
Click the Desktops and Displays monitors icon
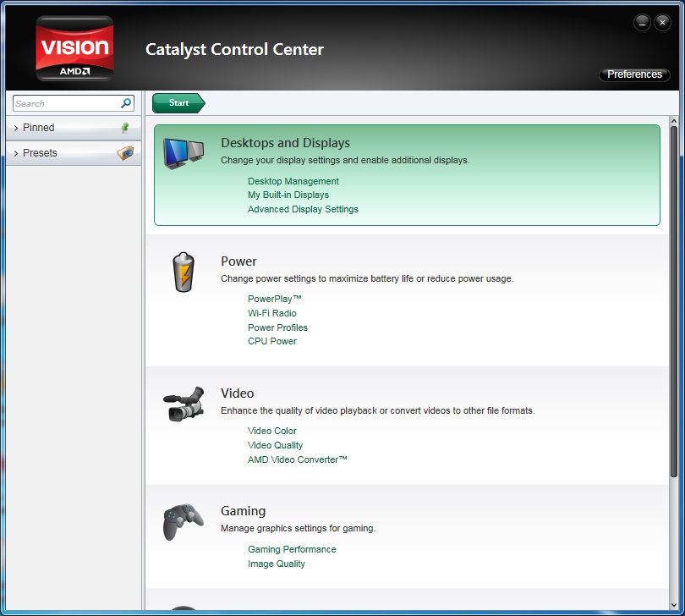pyautogui.click(x=184, y=153)
